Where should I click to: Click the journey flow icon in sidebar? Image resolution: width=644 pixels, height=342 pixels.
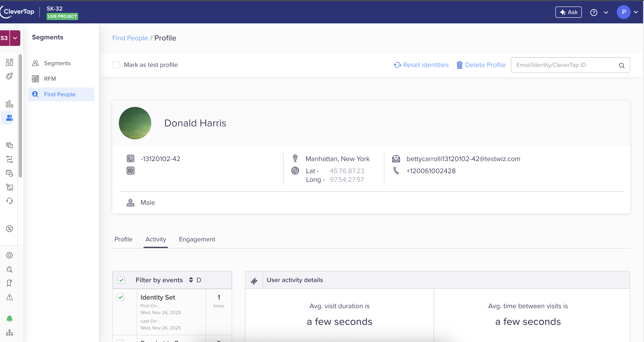pyautogui.click(x=9, y=159)
